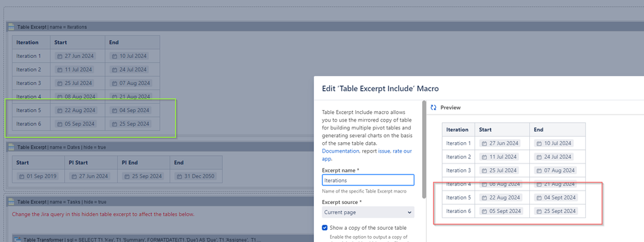Click 'PI Start' header in Dates table
The height and width of the screenshot is (242, 644).
tap(91, 163)
